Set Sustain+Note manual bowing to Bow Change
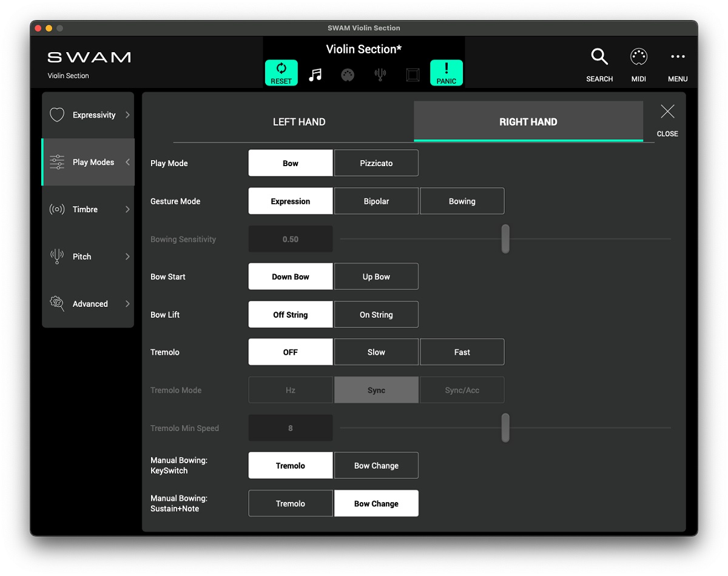Viewport: 728px width, 576px height. coord(376,503)
